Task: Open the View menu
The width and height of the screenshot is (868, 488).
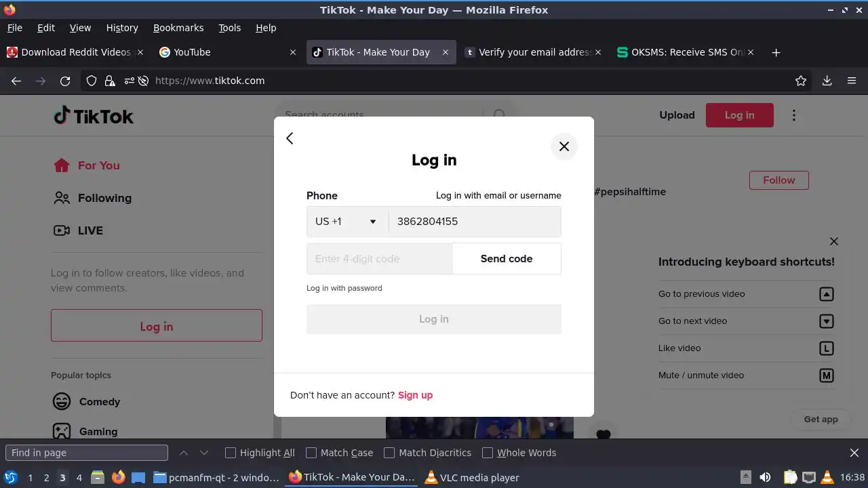Action: click(80, 28)
